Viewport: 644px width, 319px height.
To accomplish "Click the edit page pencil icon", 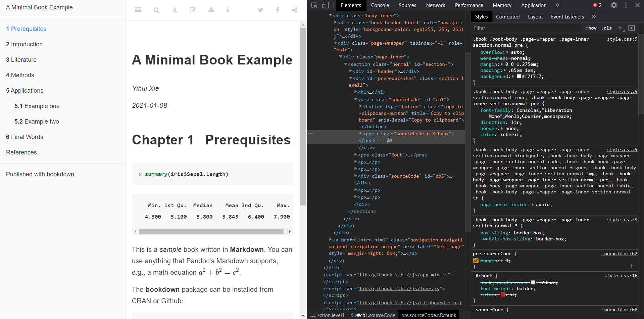I will 193,10.
